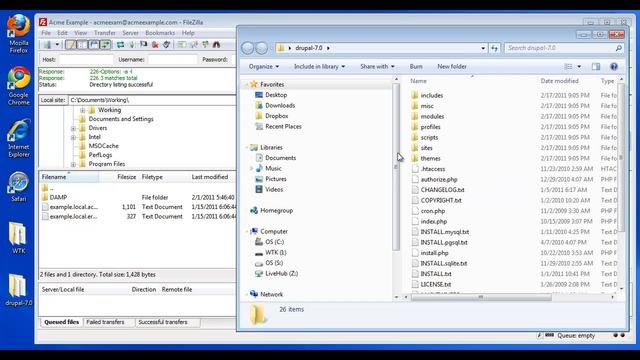Viewport: 640px width, 360px height.
Task: Open FileZilla Transfer menu
Action: pyautogui.click(x=104, y=33)
